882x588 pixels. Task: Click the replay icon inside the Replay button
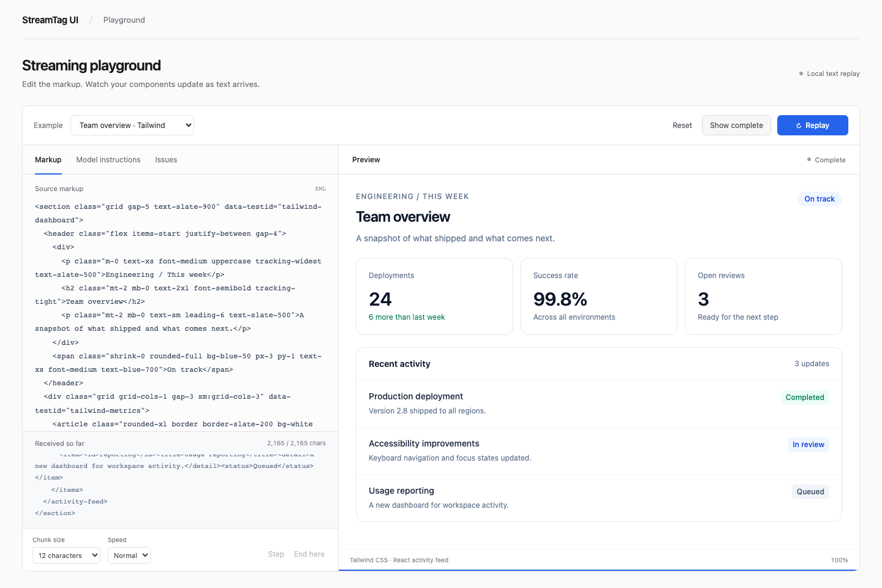799,126
